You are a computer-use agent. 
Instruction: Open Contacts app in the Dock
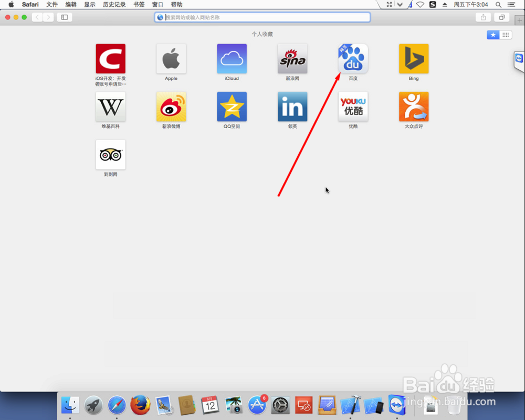[x=187, y=405]
